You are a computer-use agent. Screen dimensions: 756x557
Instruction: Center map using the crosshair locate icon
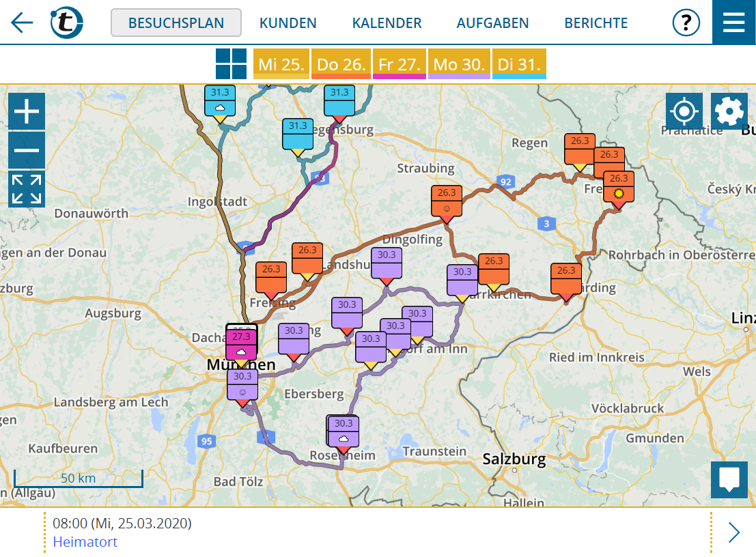(x=685, y=111)
